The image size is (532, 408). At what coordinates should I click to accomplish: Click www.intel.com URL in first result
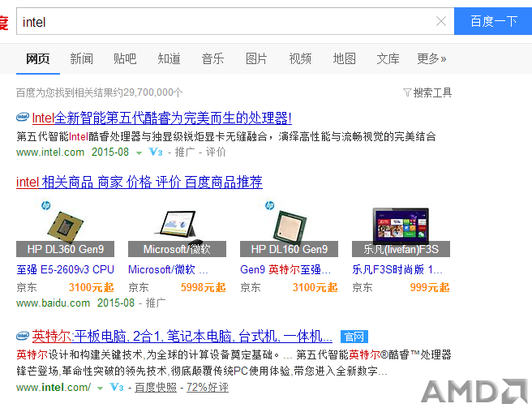pyautogui.click(x=50, y=152)
